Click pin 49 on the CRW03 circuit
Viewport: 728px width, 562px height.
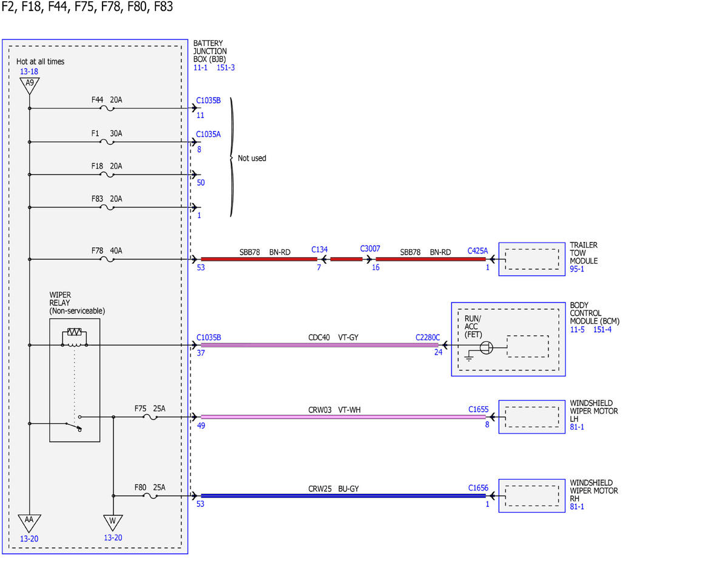[x=201, y=426]
